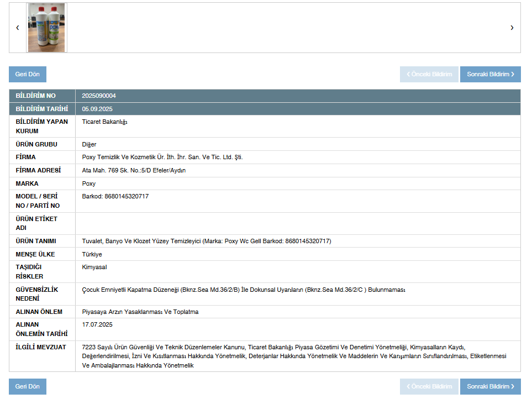Click Türkiye in the Menşe Ülke row
The height and width of the screenshot is (404, 532).
point(92,254)
